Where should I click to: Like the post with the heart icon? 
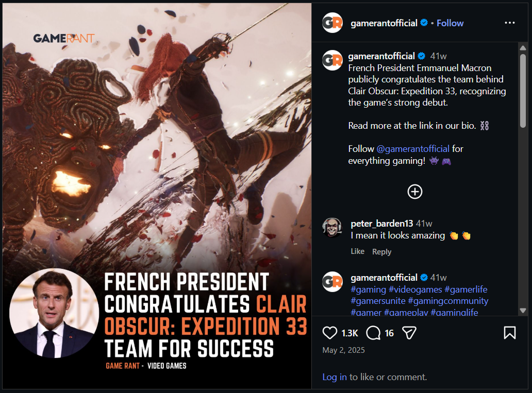tap(329, 333)
